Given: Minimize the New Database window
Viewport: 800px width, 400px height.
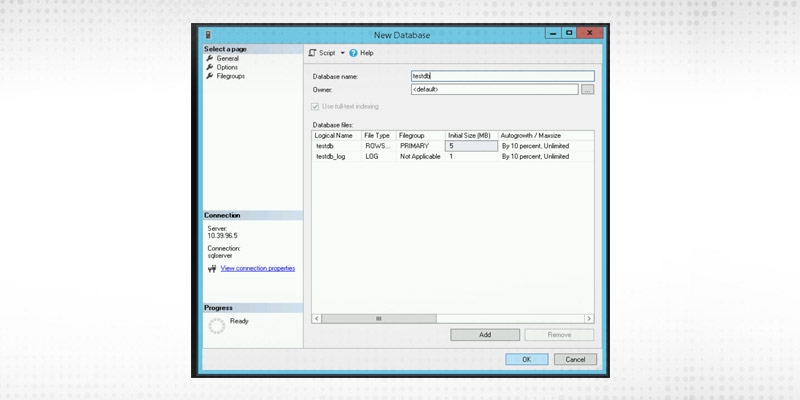Looking at the screenshot, I should [553, 33].
